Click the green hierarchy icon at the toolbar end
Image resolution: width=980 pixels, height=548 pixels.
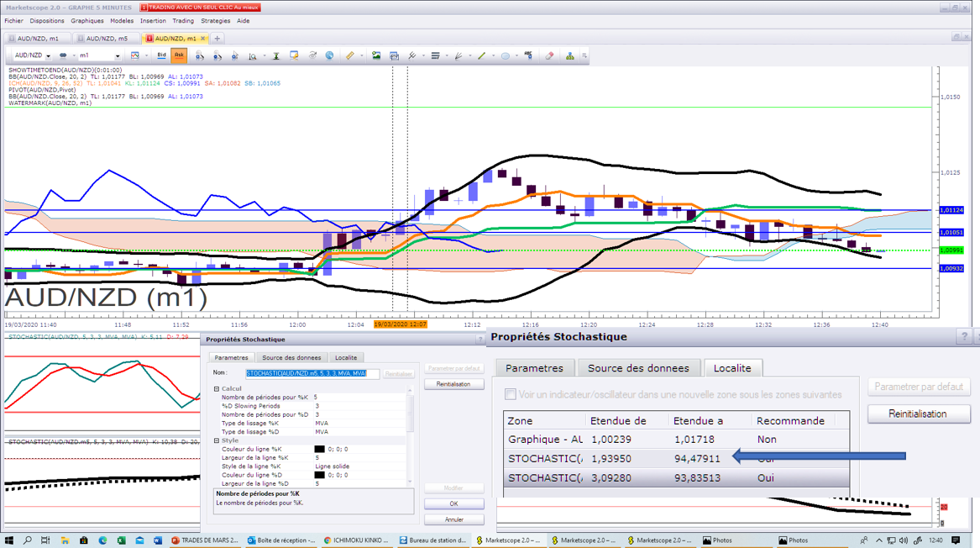coord(570,55)
